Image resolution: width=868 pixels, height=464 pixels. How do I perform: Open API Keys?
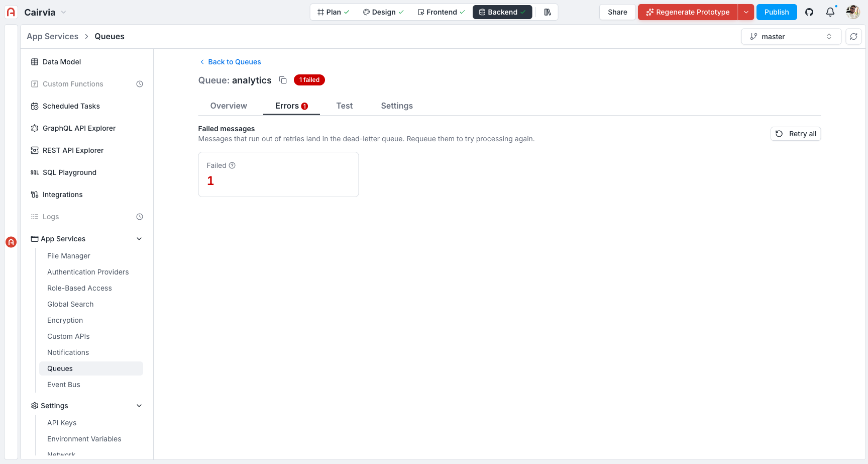point(91,423)
